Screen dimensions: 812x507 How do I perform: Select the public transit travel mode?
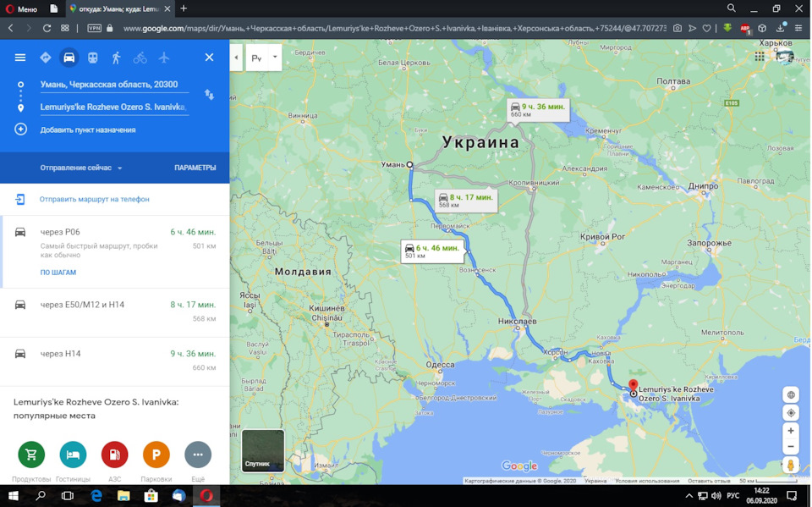pyautogui.click(x=93, y=58)
